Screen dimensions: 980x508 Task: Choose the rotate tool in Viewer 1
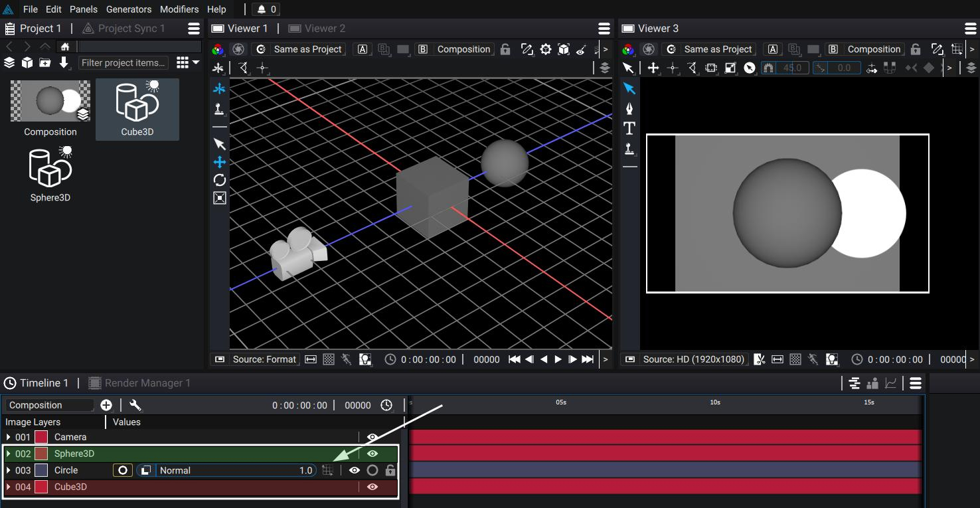220,180
